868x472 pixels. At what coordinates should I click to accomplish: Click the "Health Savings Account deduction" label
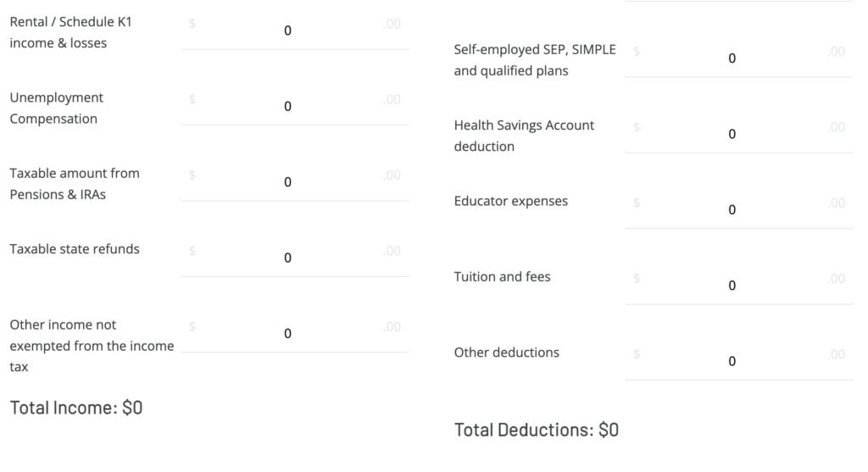pos(524,136)
